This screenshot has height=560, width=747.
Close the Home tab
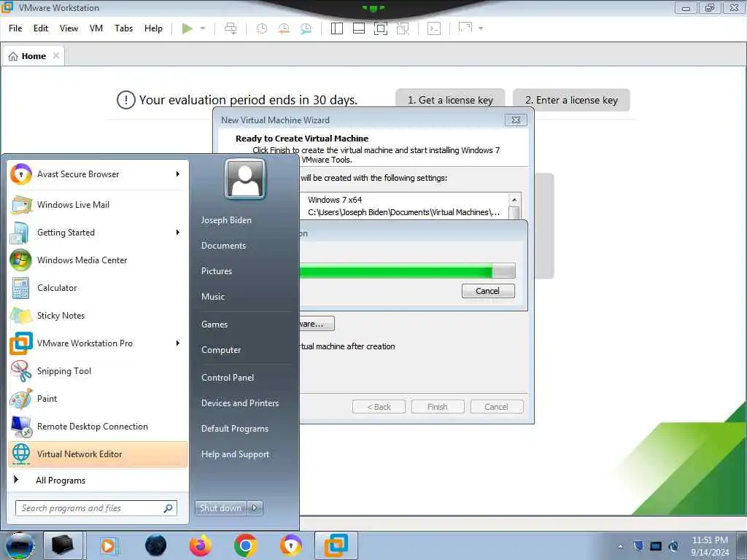[56, 55]
